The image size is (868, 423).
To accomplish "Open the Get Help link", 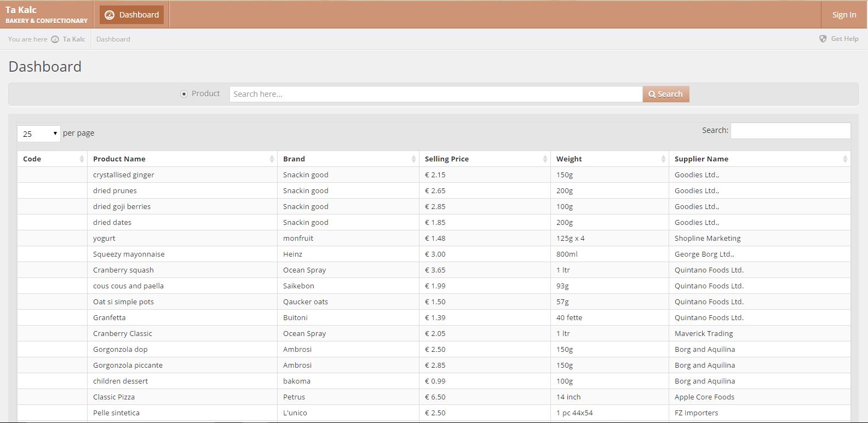I will click(x=844, y=39).
